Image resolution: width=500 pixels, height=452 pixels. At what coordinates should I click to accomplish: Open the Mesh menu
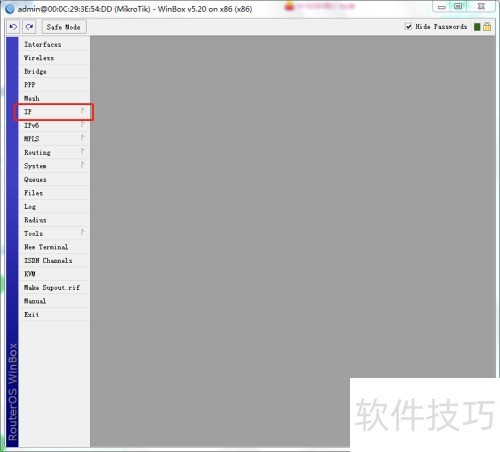point(54,98)
